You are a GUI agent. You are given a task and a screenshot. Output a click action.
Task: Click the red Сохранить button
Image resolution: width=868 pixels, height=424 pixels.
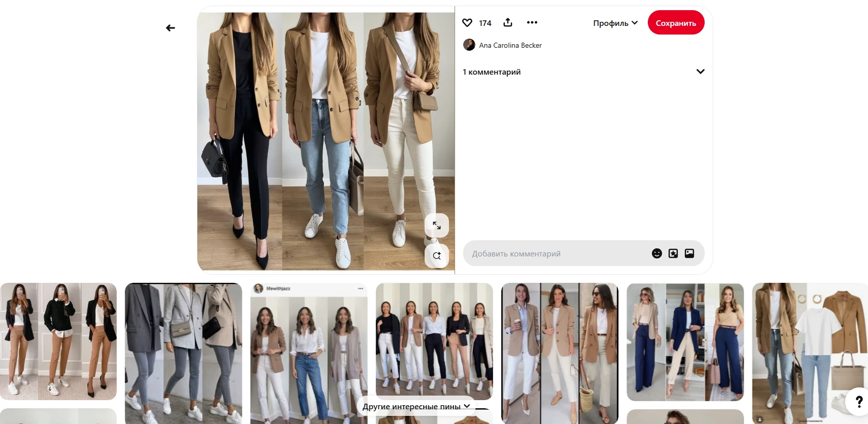(676, 23)
